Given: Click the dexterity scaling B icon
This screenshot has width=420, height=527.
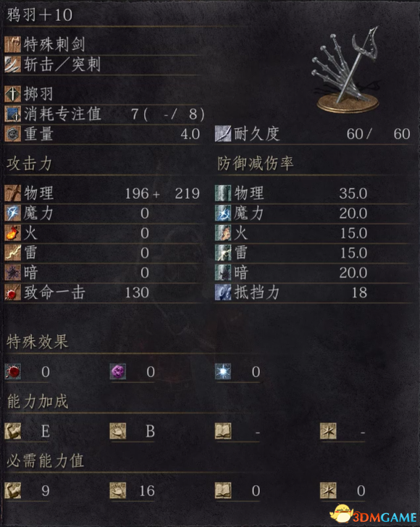Looking at the screenshot, I should coord(118,431).
